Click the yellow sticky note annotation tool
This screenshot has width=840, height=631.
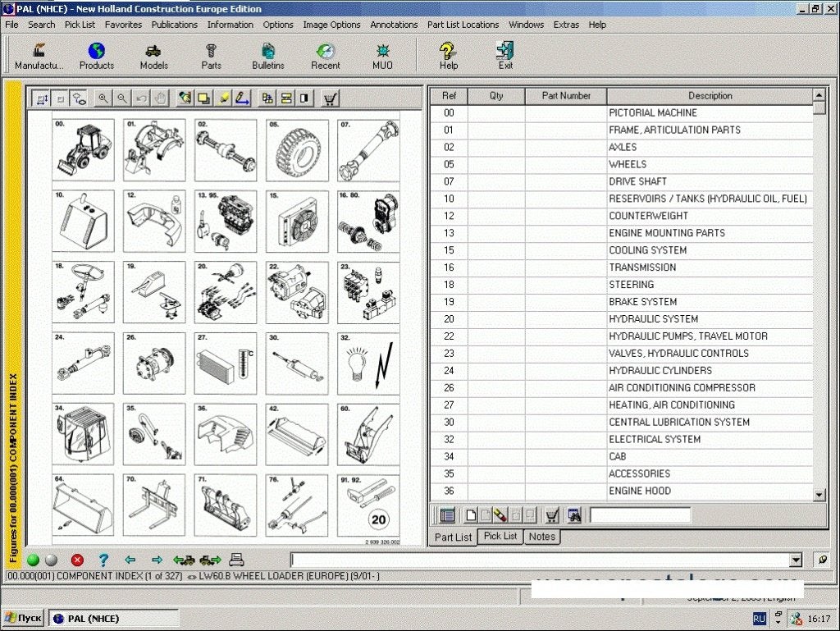tap(203, 98)
